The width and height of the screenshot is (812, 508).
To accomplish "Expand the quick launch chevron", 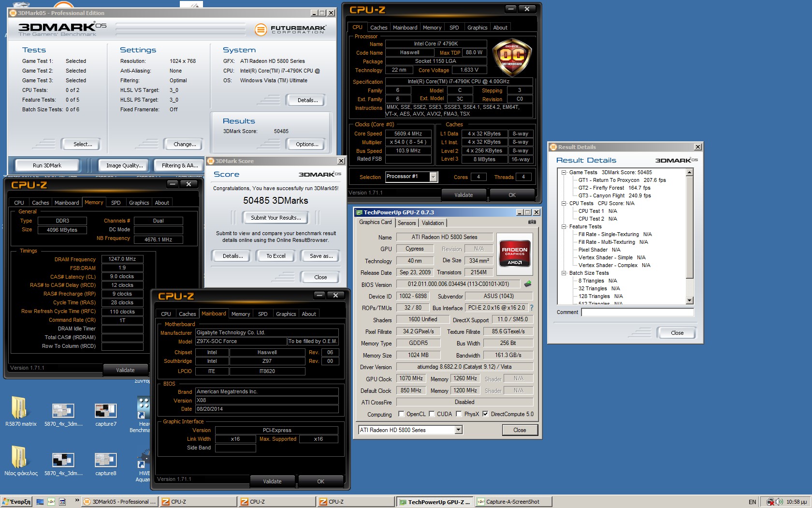I will pos(76,500).
